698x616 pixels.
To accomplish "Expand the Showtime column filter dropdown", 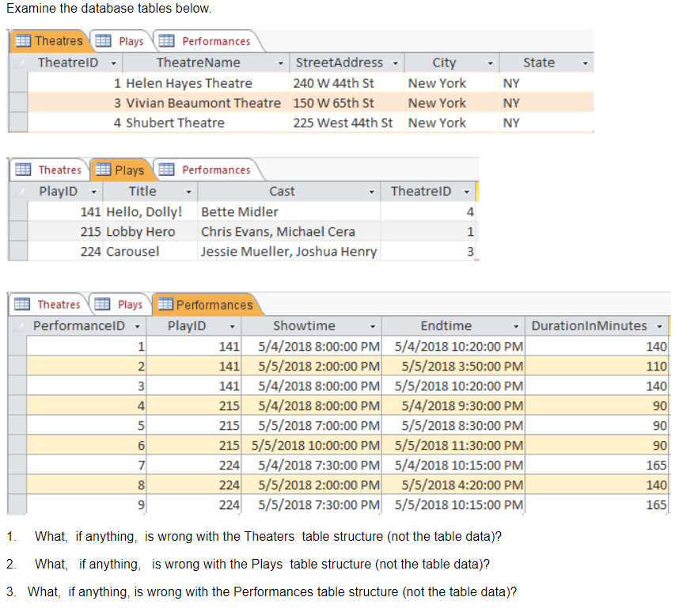I will pos(372,326).
